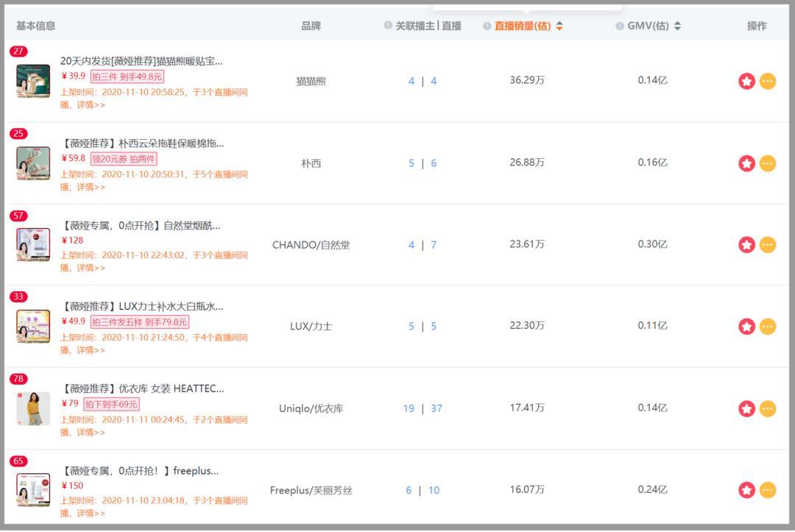Open more options for 猫猫熊 row
The width and height of the screenshot is (795, 532).
click(768, 81)
